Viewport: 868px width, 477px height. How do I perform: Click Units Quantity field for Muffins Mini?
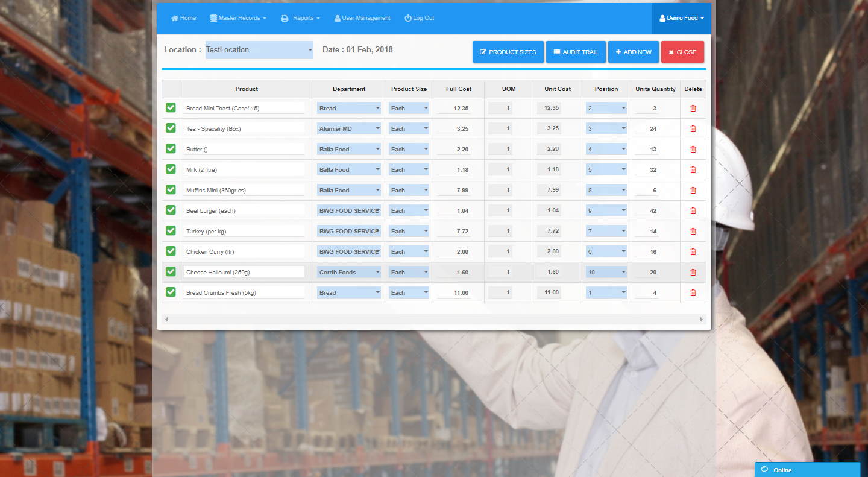[647, 190]
